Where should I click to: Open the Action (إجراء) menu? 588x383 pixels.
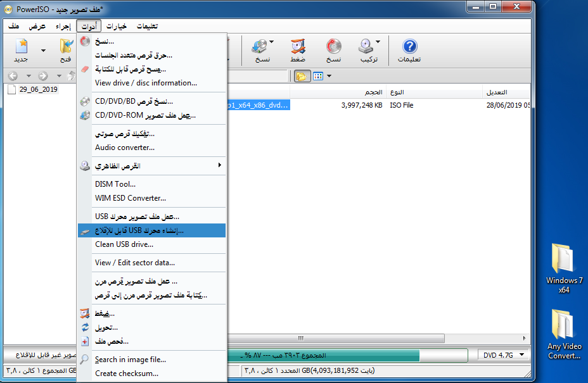click(x=63, y=26)
